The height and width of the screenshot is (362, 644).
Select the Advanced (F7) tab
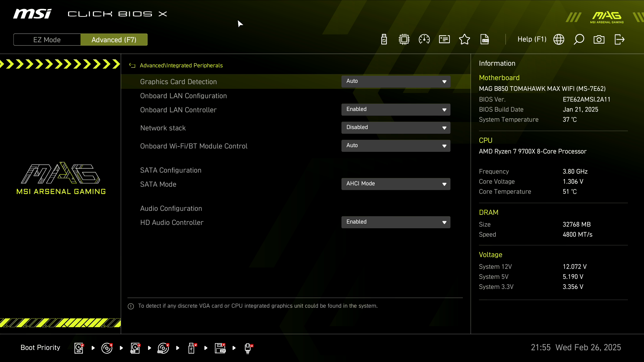click(x=114, y=40)
